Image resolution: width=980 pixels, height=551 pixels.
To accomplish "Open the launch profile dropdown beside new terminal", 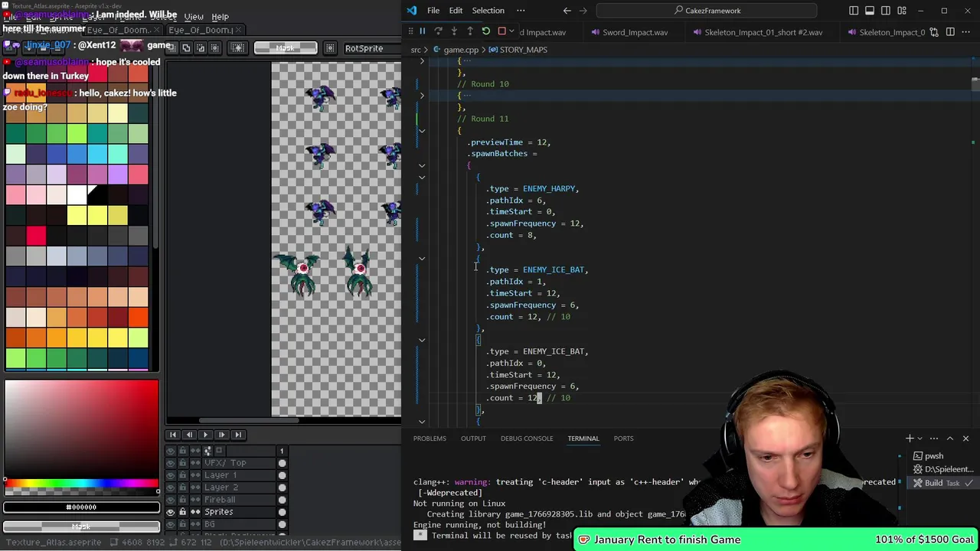I will coord(921,439).
